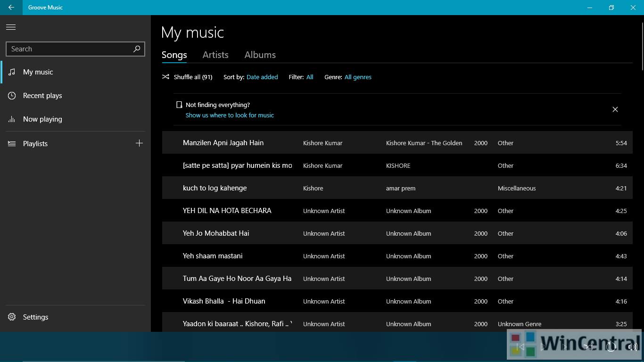
Task: Click Unknown Genre in Yaadon ki baaraat row
Action: pyautogui.click(x=520, y=324)
